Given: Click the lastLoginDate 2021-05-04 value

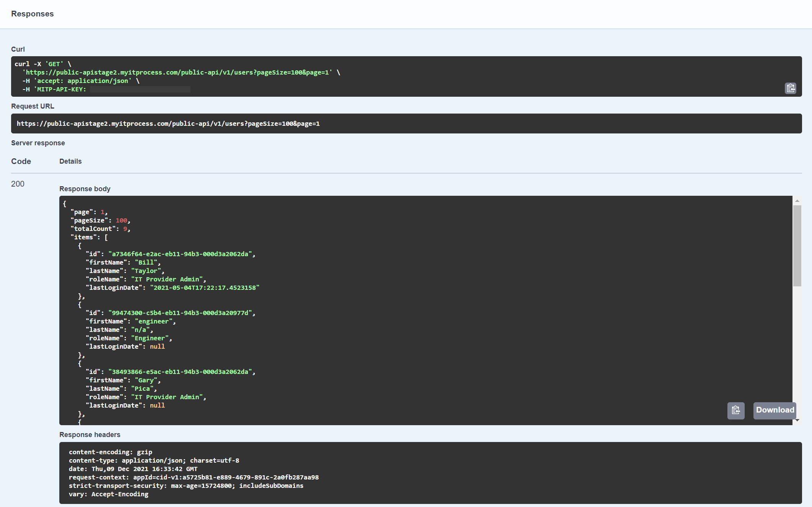Looking at the screenshot, I should pyautogui.click(x=205, y=288).
